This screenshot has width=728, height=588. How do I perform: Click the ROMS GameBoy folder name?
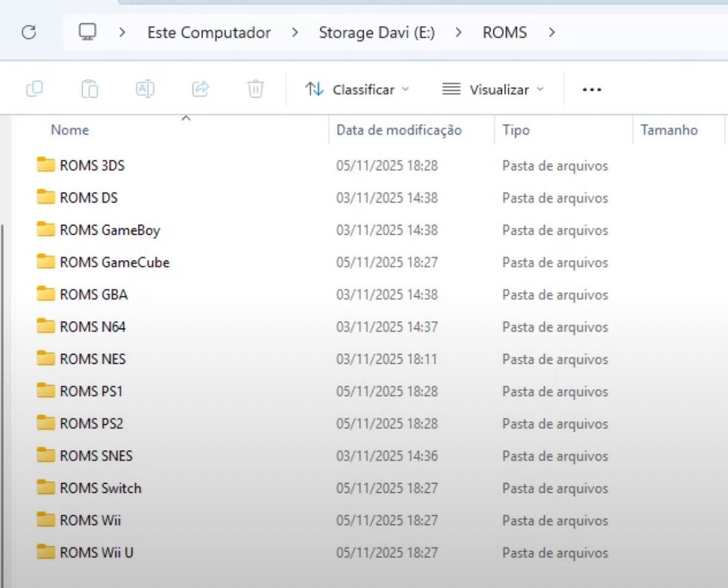click(110, 230)
